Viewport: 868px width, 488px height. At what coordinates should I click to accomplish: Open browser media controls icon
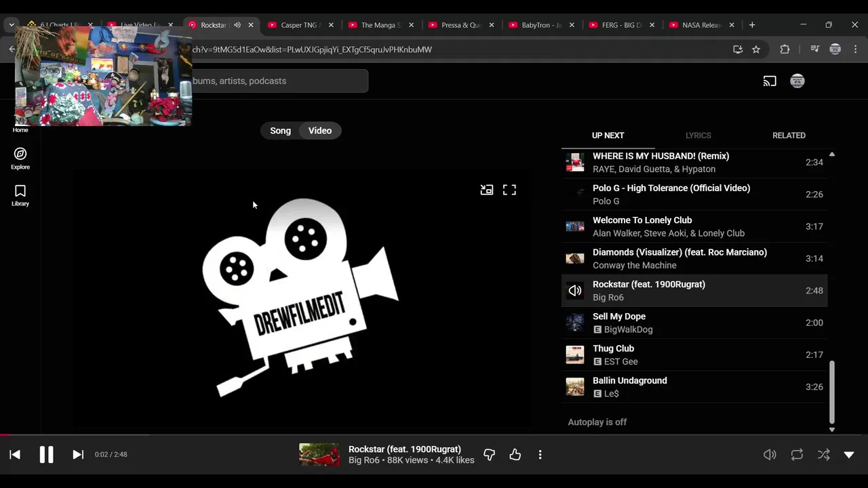815,49
